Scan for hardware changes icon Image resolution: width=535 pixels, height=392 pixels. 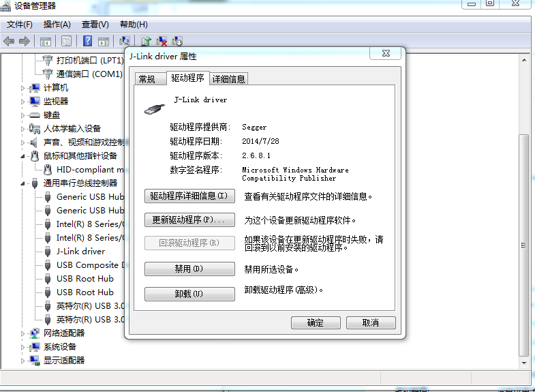[x=125, y=42]
